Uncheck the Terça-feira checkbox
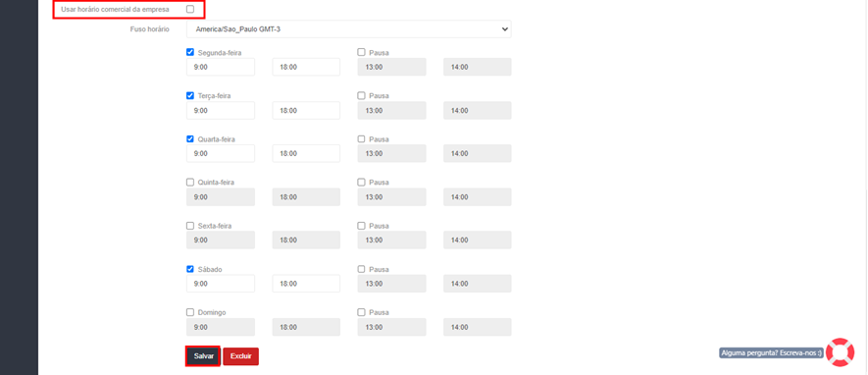 tap(190, 95)
